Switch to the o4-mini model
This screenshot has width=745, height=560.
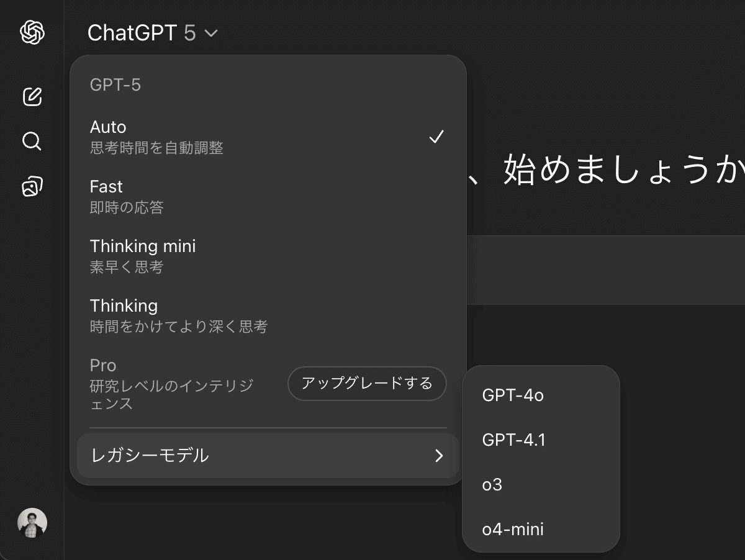[513, 529]
